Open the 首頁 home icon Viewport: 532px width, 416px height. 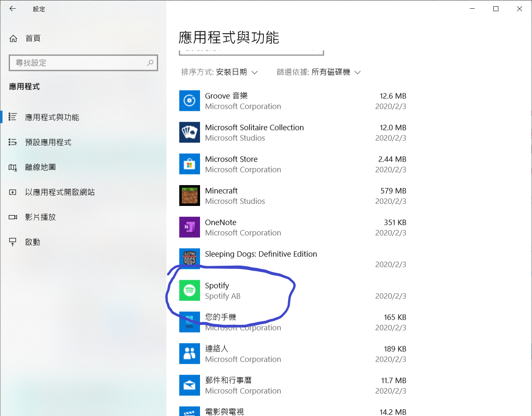tap(13, 38)
